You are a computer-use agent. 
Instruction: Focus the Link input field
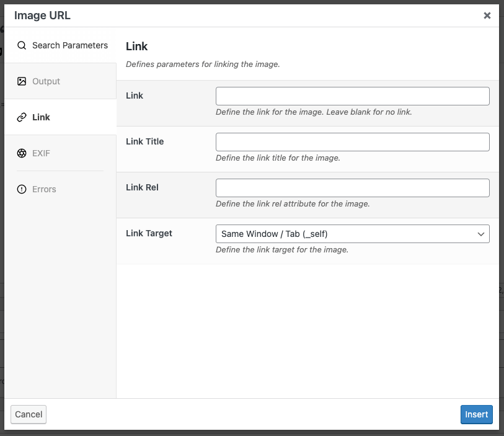coord(352,96)
